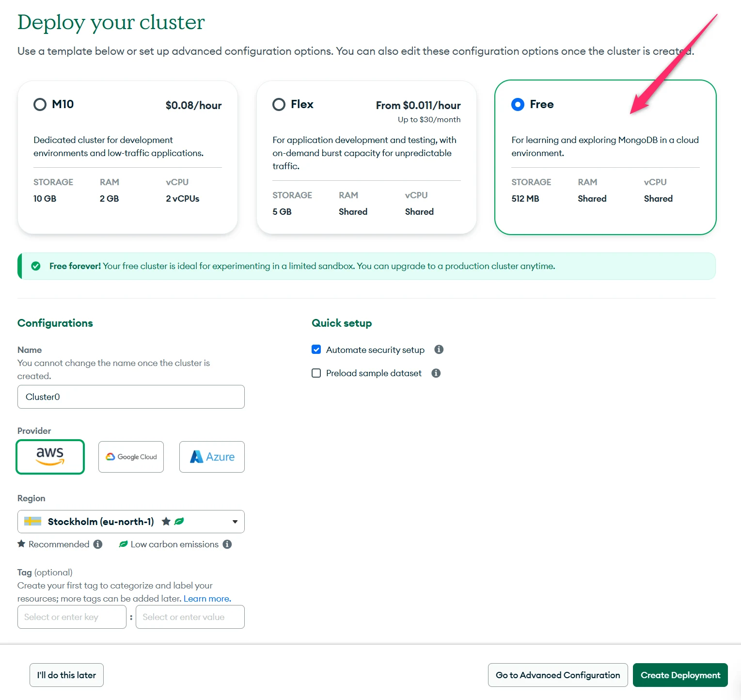This screenshot has width=741, height=700.
Task: Select the Free cluster radio button
Action: [518, 105]
